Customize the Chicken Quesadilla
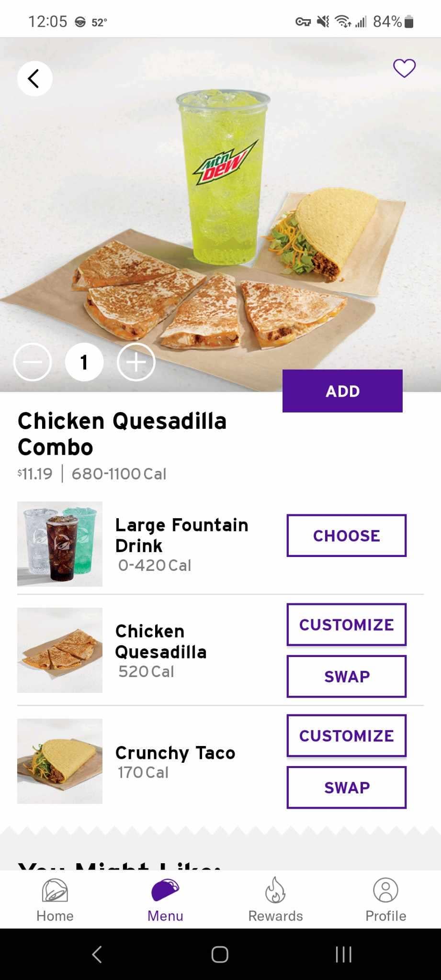441x980 pixels. (346, 624)
